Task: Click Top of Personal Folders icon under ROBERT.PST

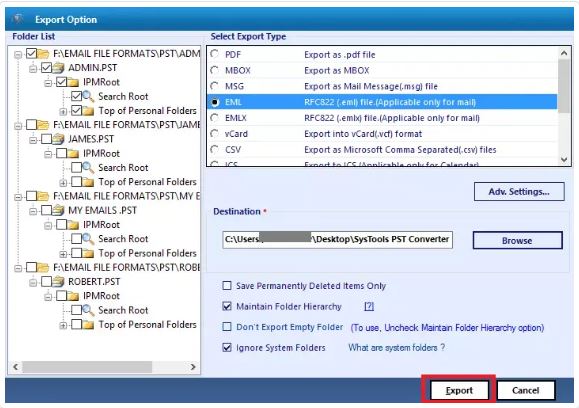Action: 88,325
